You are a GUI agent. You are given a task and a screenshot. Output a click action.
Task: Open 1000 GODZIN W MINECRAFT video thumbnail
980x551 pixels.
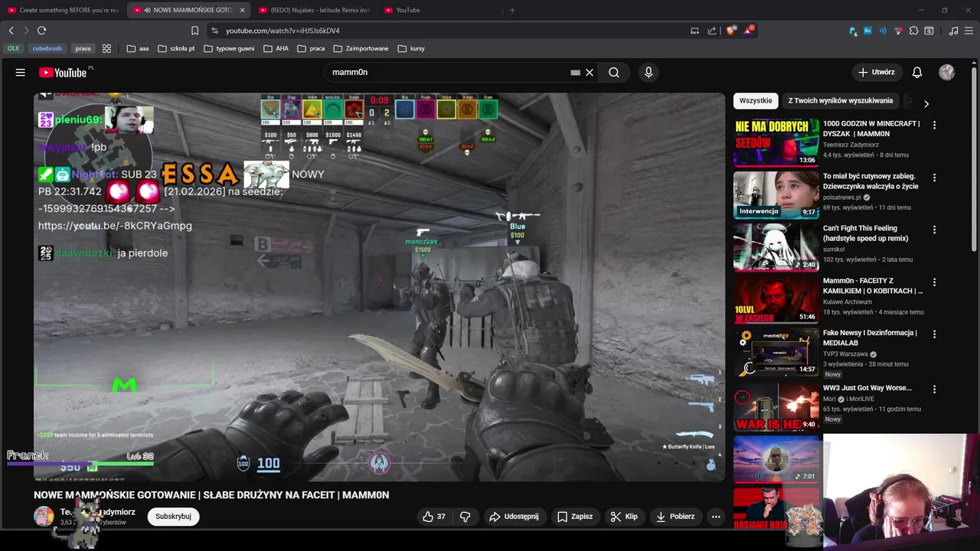click(x=776, y=142)
